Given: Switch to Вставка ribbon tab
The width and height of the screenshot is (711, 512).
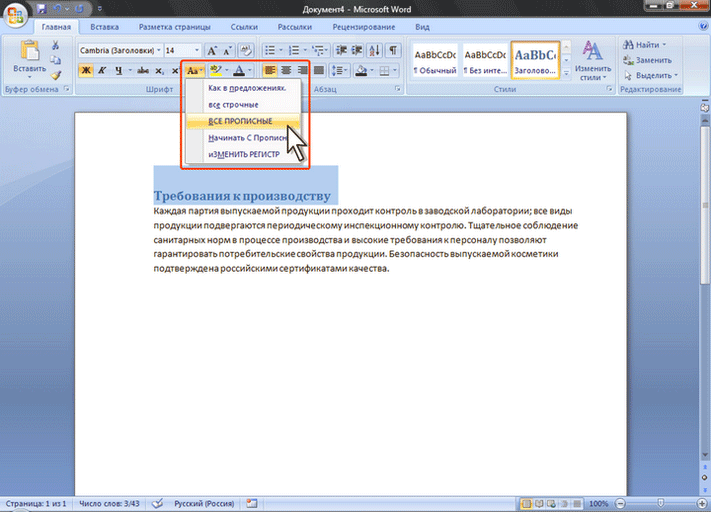Looking at the screenshot, I should point(105,27).
